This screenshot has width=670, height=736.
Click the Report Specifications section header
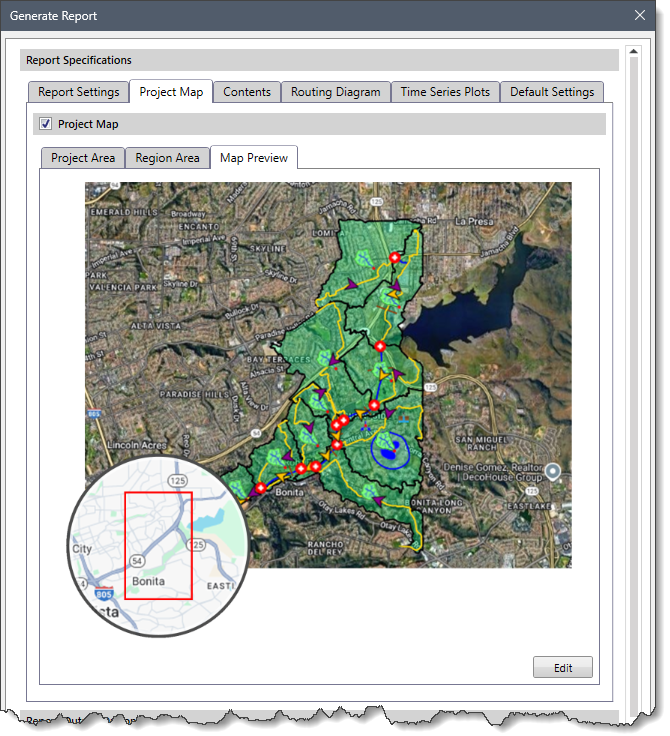pyautogui.click(x=319, y=60)
